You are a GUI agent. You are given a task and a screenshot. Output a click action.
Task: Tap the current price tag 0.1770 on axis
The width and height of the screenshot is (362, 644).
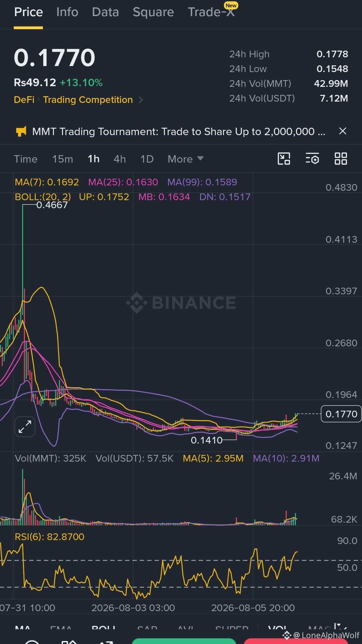click(x=341, y=414)
